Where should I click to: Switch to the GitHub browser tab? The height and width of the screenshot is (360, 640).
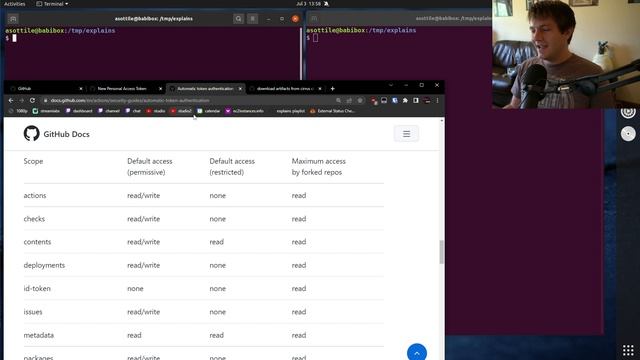click(x=45, y=89)
